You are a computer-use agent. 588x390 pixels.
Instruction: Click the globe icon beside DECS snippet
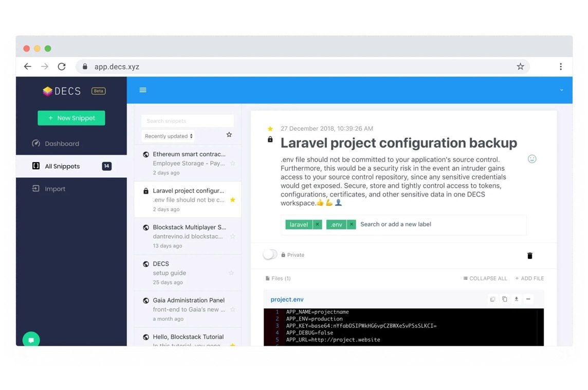click(146, 264)
